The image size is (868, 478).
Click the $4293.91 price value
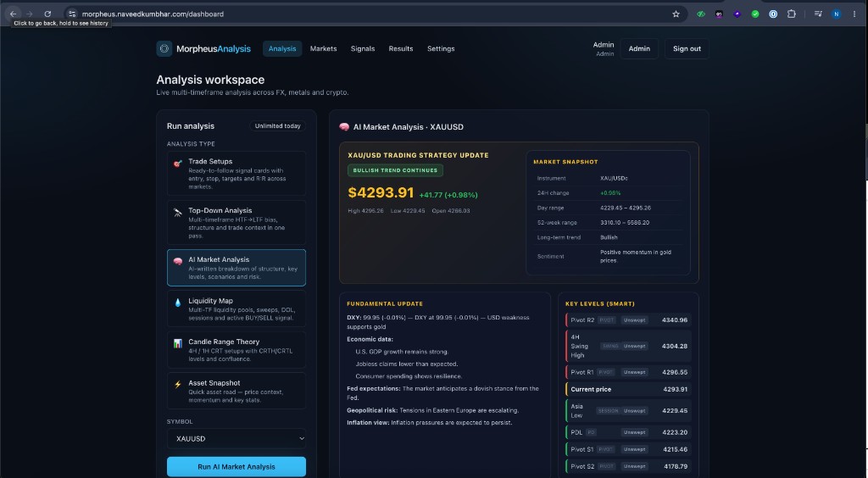pyautogui.click(x=381, y=192)
